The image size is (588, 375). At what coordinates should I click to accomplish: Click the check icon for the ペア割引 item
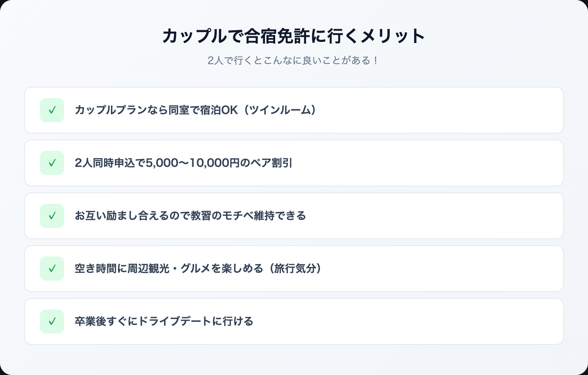point(52,163)
